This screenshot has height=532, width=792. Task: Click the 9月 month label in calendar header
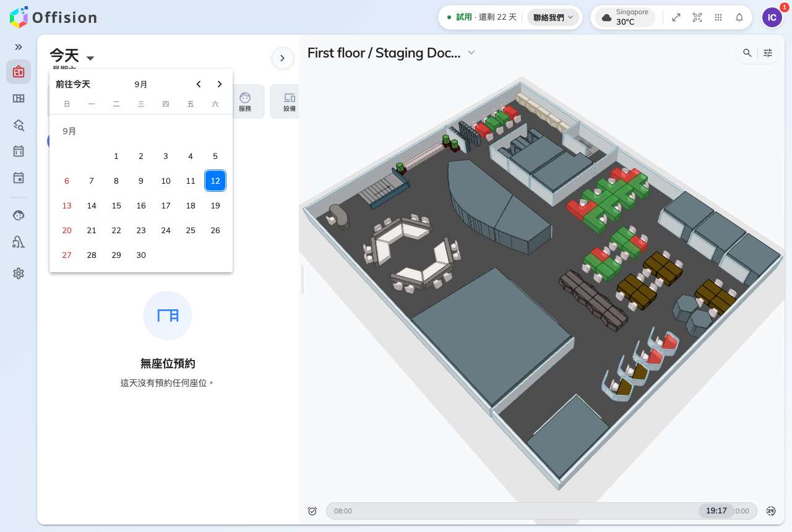coord(141,84)
